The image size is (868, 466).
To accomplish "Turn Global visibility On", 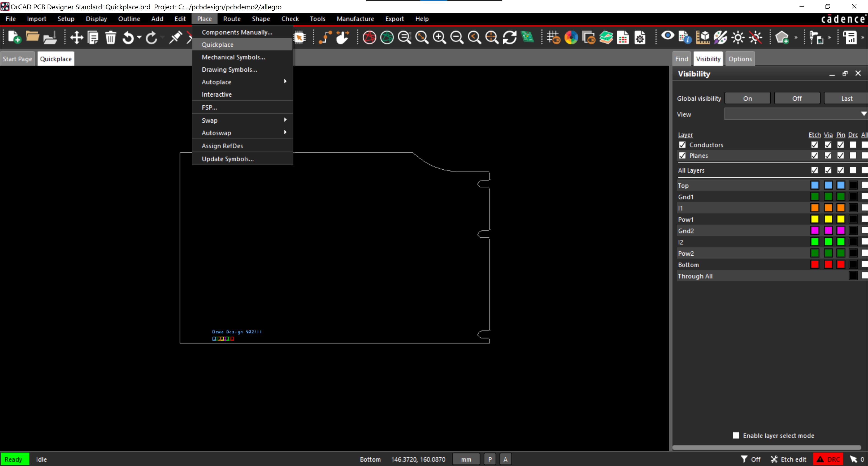I will click(x=747, y=98).
